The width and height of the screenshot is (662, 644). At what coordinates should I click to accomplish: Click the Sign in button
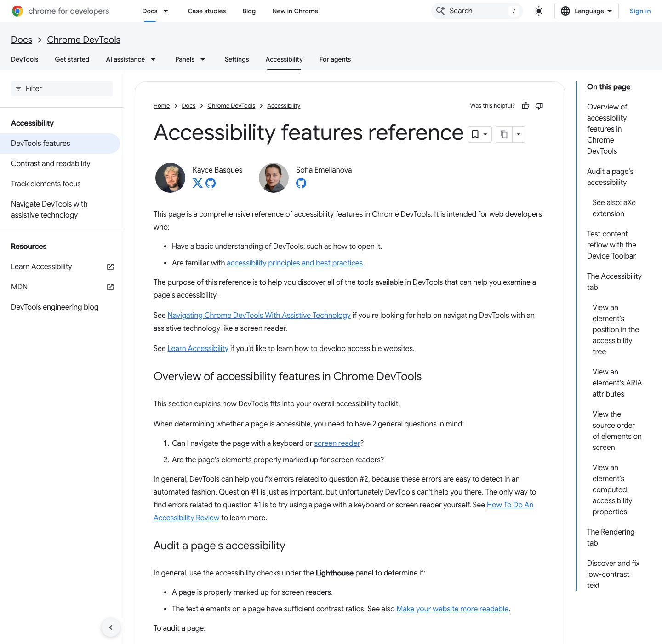point(640,11)
